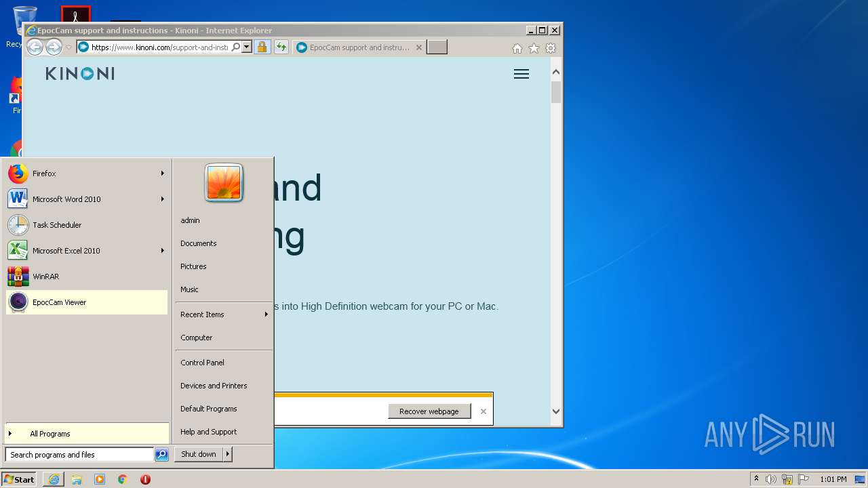Expand Microsoft Excel 2010 jump list arrow
Viewport: 868px width, 488px height.
click(163, 251)
